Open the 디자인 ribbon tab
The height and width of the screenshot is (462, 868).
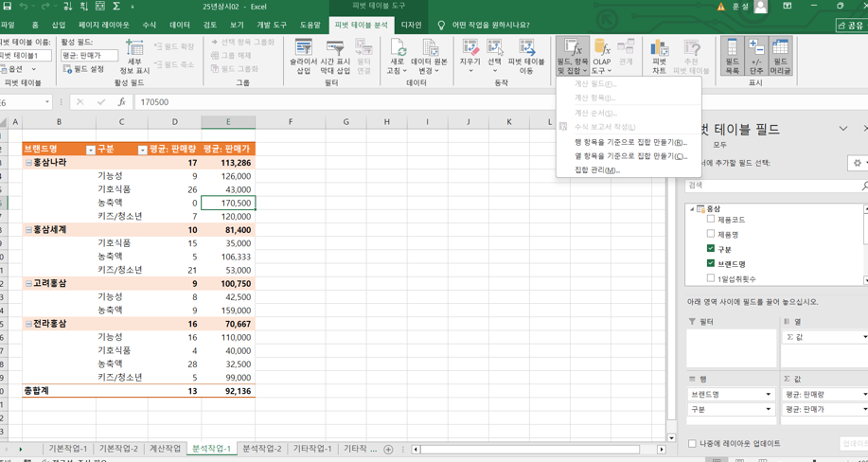(x=411, y=25)
